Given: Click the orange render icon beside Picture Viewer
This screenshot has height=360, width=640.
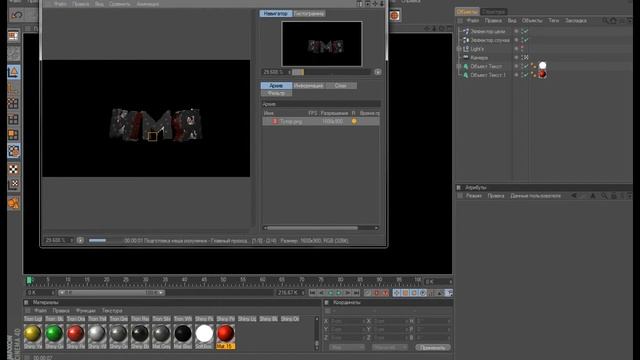Looking at the screenshot, I should pyautogui.click(x=394, y=16).
